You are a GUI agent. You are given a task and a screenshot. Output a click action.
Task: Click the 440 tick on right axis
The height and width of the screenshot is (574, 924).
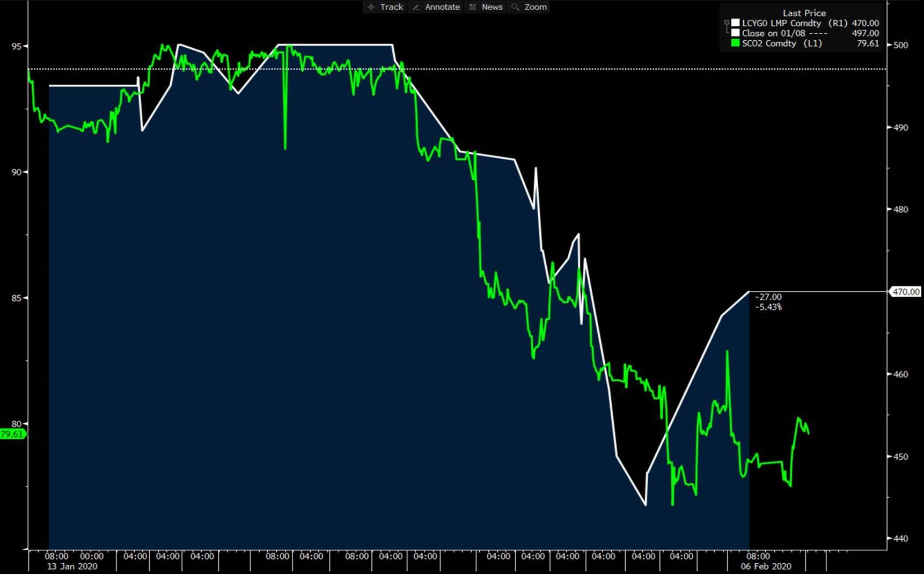pos(900,539)
